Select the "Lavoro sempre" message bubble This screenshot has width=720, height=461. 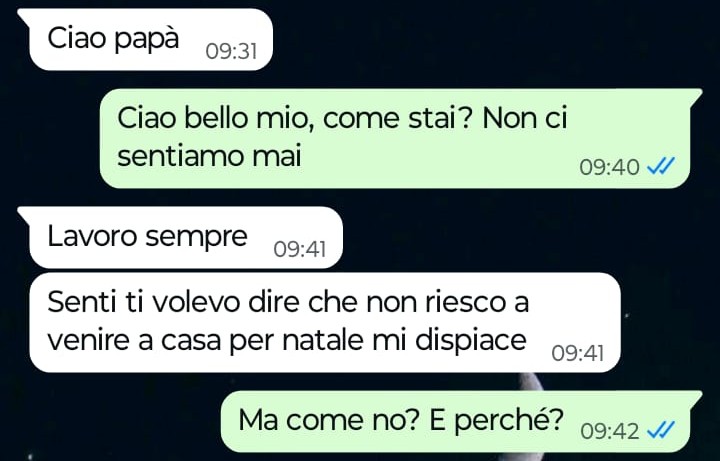coord(180,237)
